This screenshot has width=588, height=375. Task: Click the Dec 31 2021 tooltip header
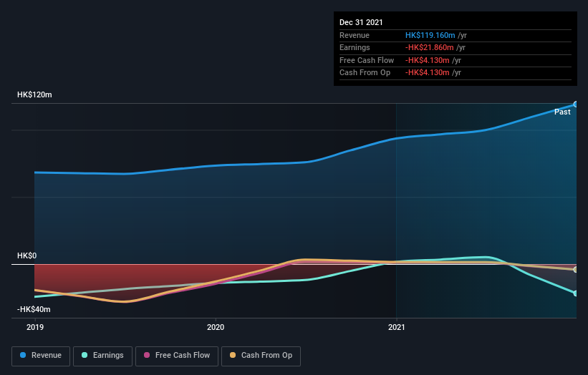pos(362,22)
